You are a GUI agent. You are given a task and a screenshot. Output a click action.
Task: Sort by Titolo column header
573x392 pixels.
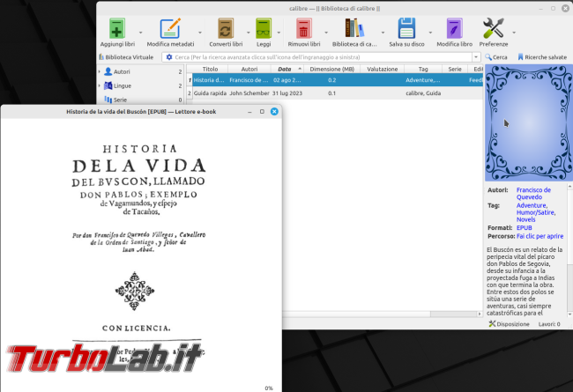pyautogui.click(x=210, y=69)
